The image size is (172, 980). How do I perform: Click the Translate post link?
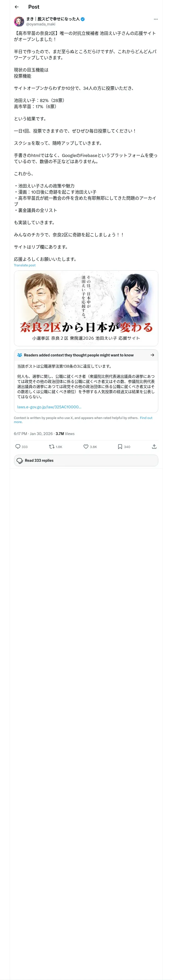25,265
